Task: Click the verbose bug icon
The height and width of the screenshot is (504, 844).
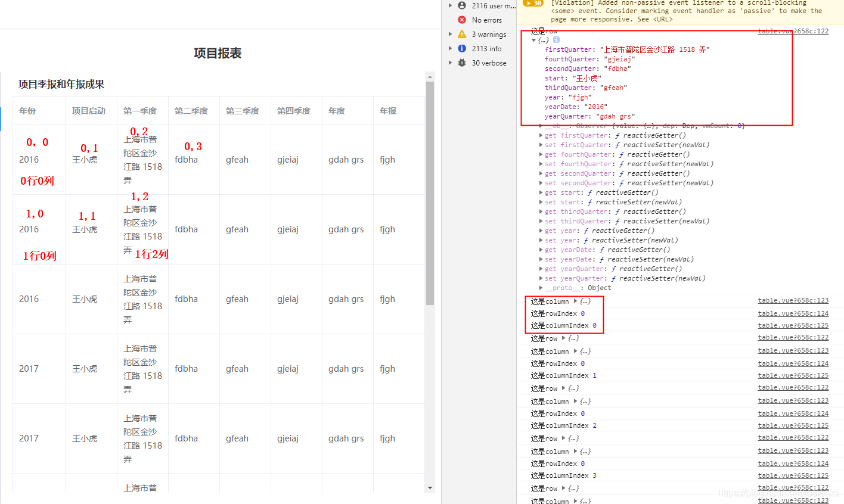Action: click(x=462, y=63)
